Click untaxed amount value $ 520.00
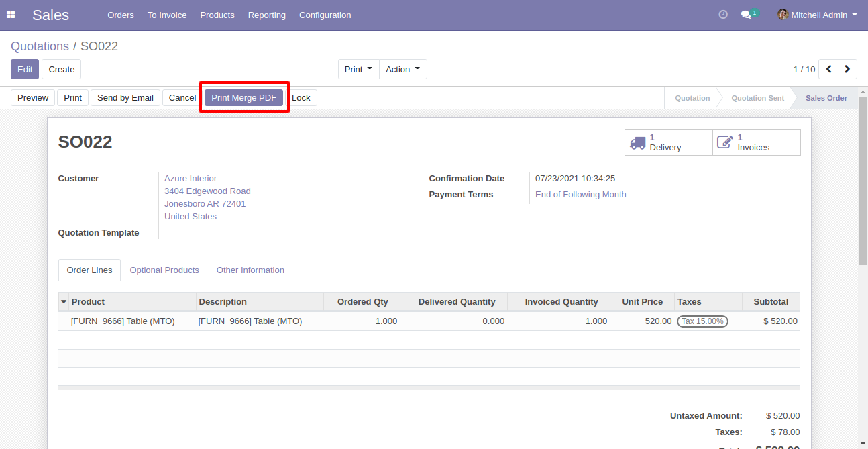868x449 pixels. [783, 416]
